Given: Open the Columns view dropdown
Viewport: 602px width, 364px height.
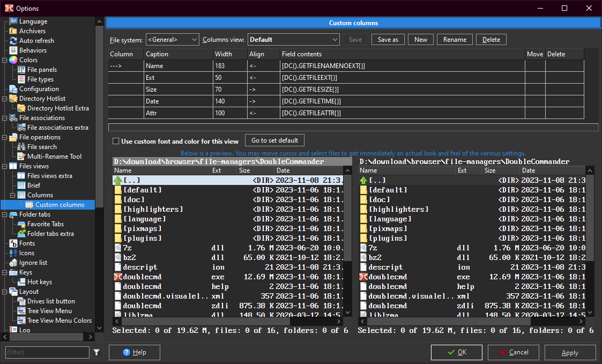Looking at the screenshot, I should pyautogui.click(x=293, y=40).
